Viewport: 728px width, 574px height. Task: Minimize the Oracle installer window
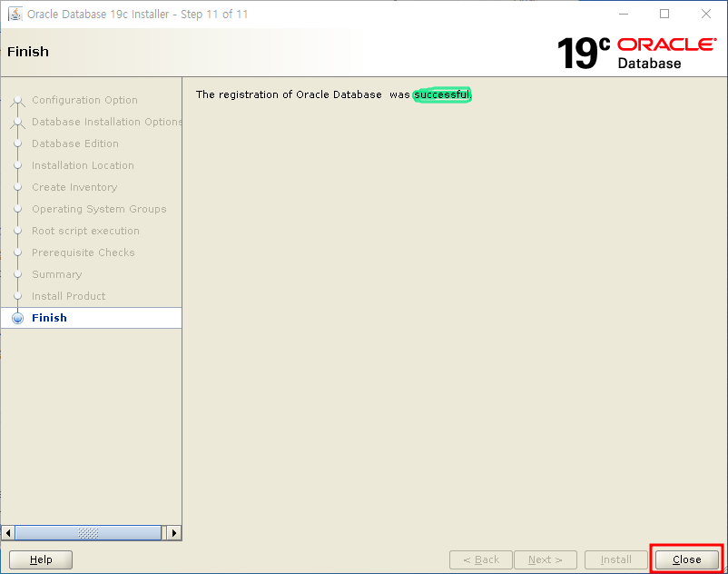tap(624, 14)
